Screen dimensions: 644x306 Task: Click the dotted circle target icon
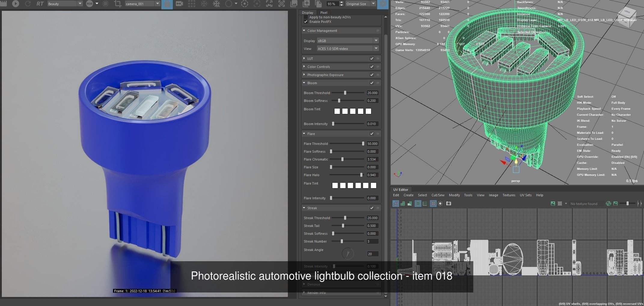(x=245, y=4)
